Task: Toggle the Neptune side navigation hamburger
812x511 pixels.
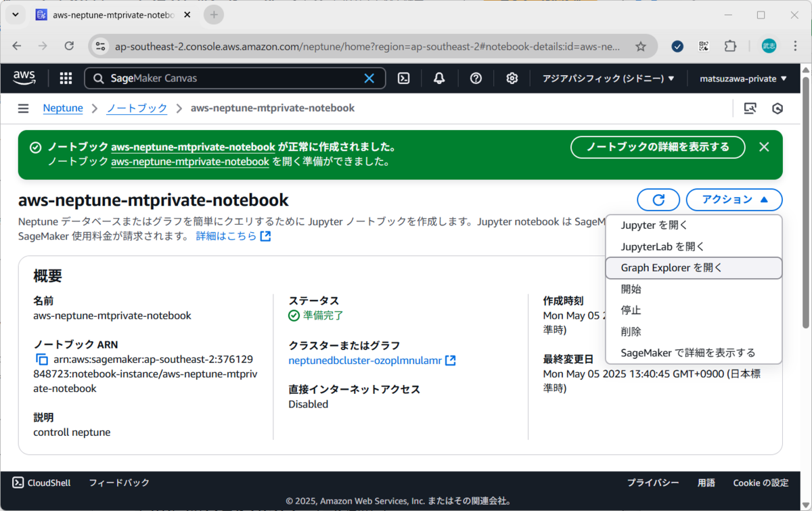Action: 24,108
